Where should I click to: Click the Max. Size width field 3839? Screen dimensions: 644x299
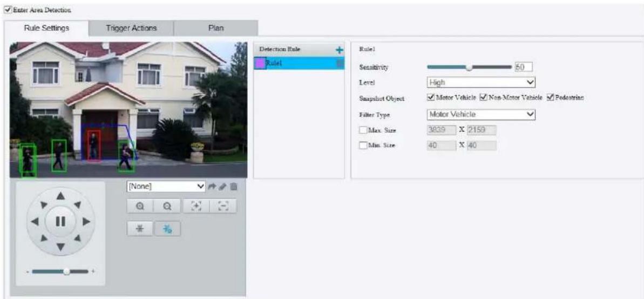coord(442,130)
